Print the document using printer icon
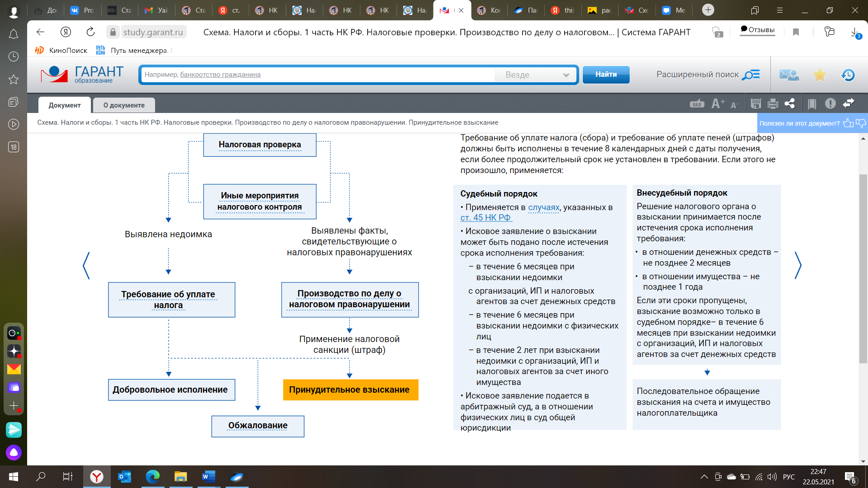 [773, 104]
